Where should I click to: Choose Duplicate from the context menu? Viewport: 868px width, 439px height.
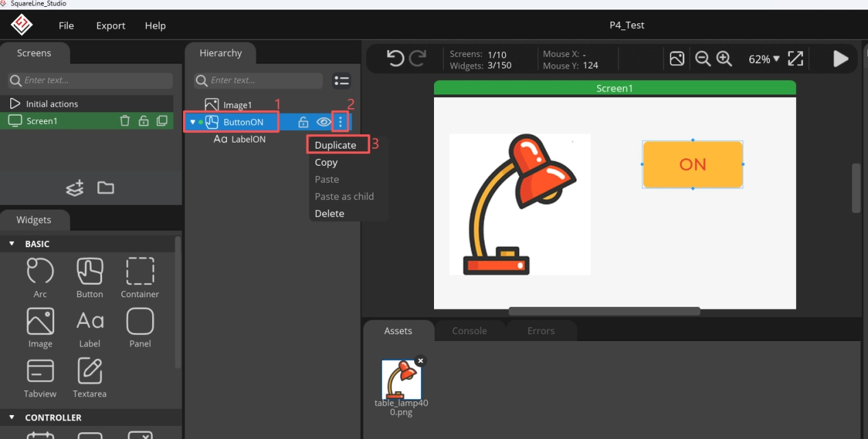click(335, 145)
